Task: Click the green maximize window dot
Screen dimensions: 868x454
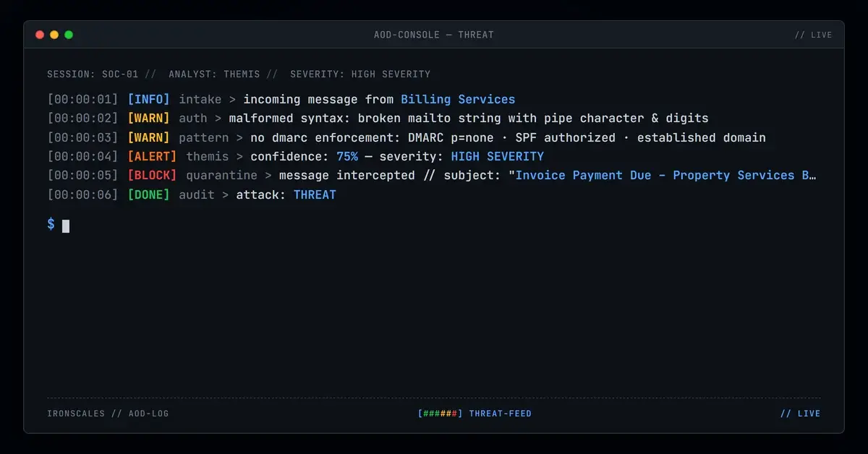Action: coord(69,35)
